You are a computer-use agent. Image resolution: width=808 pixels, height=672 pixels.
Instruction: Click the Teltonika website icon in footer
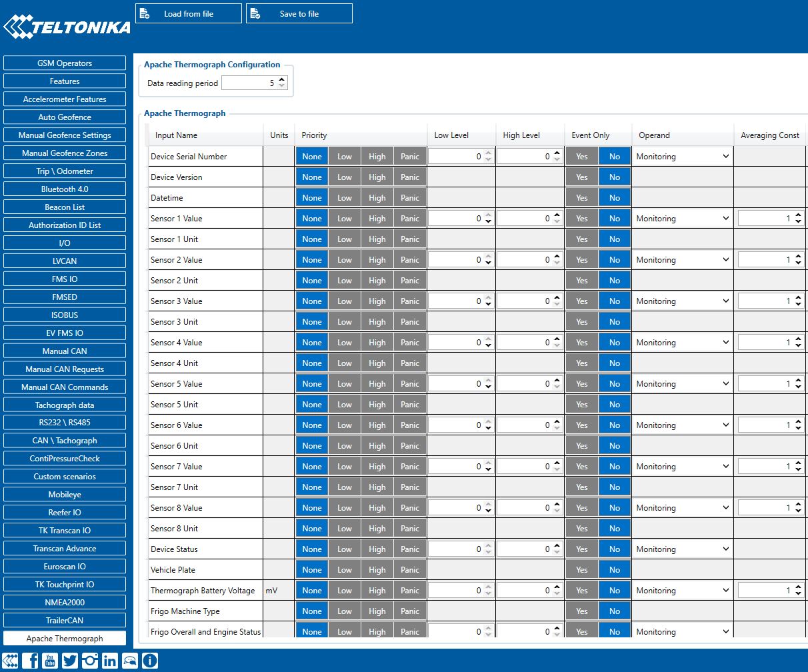(11, 661)
